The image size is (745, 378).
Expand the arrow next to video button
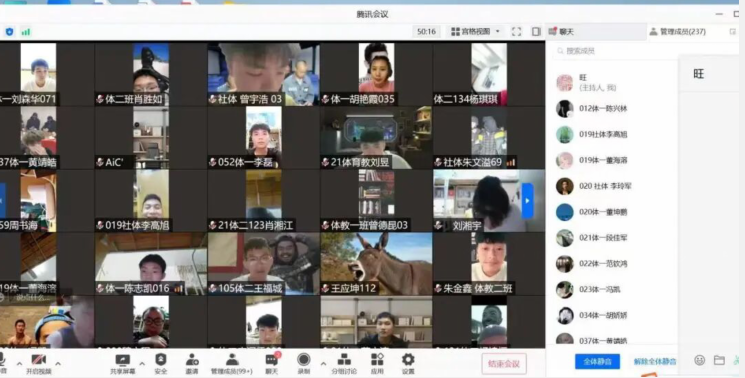58,364
